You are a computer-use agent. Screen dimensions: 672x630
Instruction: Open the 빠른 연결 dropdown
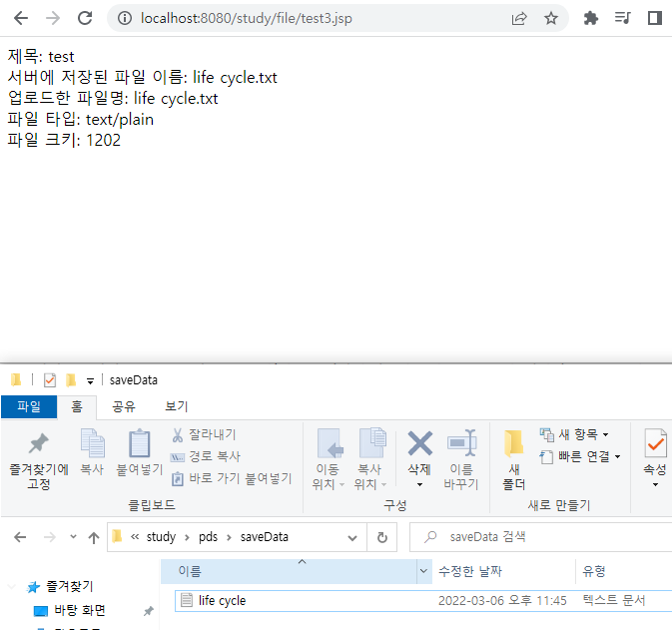pyautogui.click(x=580, y=456)
